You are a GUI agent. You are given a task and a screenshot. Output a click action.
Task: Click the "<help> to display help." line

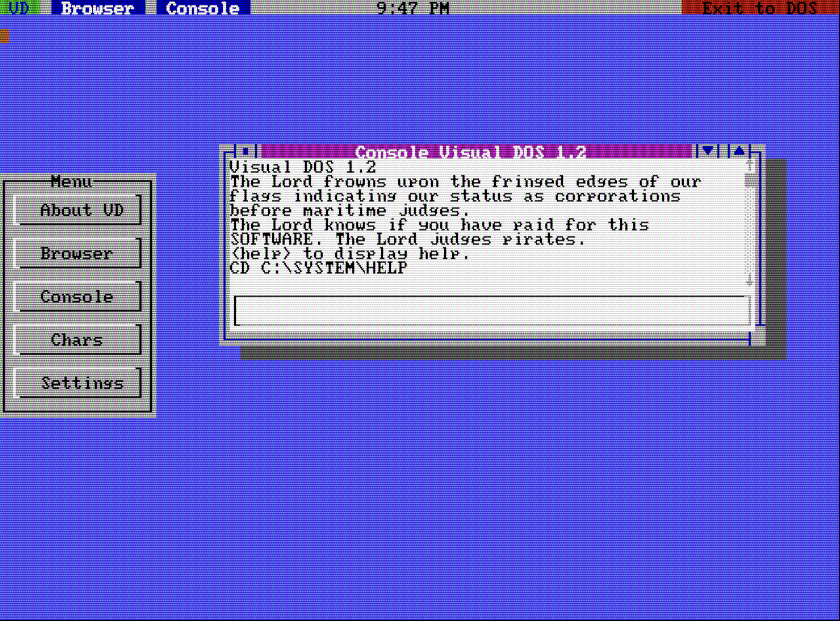[350, 254]
